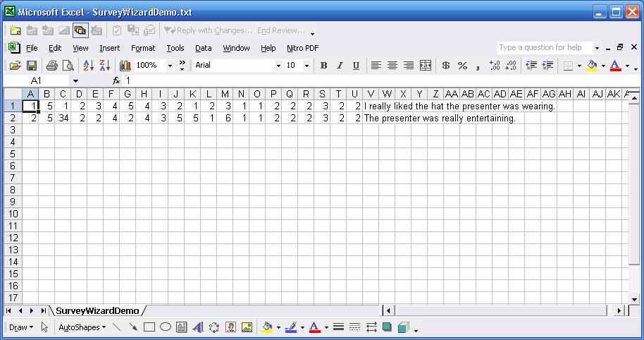Align cell text left

376,66
